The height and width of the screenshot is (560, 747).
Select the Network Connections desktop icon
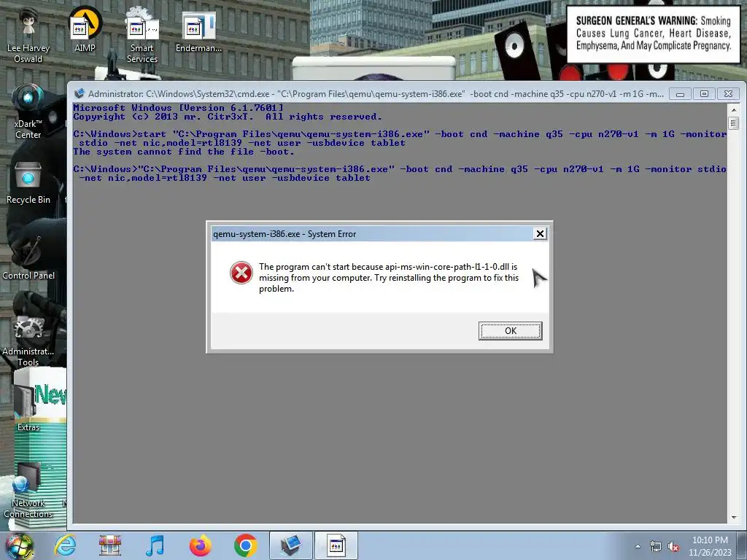tap(28, 491)
